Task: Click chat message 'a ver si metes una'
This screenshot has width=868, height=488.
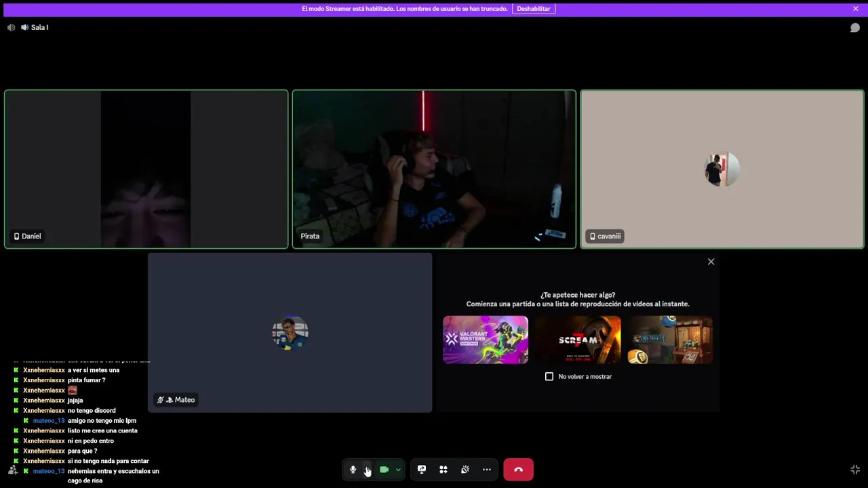Action: [94, 370]
